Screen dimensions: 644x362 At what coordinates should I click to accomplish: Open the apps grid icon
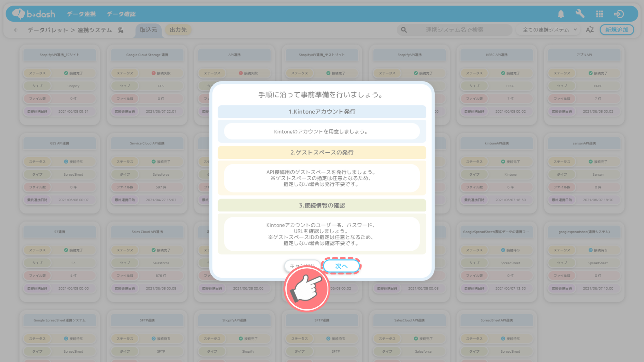tap(600, 14)
